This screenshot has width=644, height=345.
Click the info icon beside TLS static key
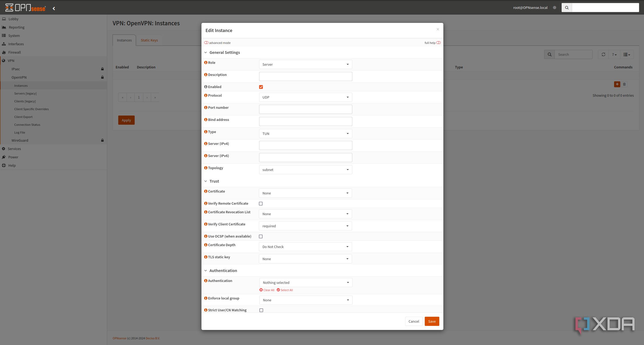(206, 257)
